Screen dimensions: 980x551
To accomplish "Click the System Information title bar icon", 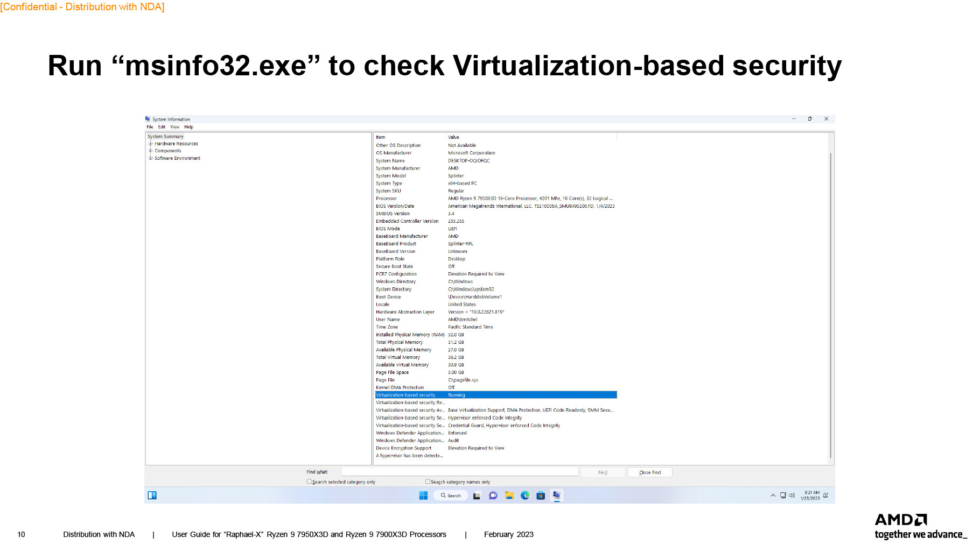I will click(x=148, y=119).
